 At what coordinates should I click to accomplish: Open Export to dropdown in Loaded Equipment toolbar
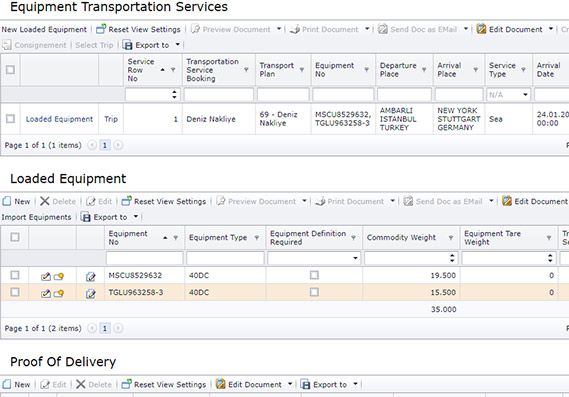coord(136,217)
